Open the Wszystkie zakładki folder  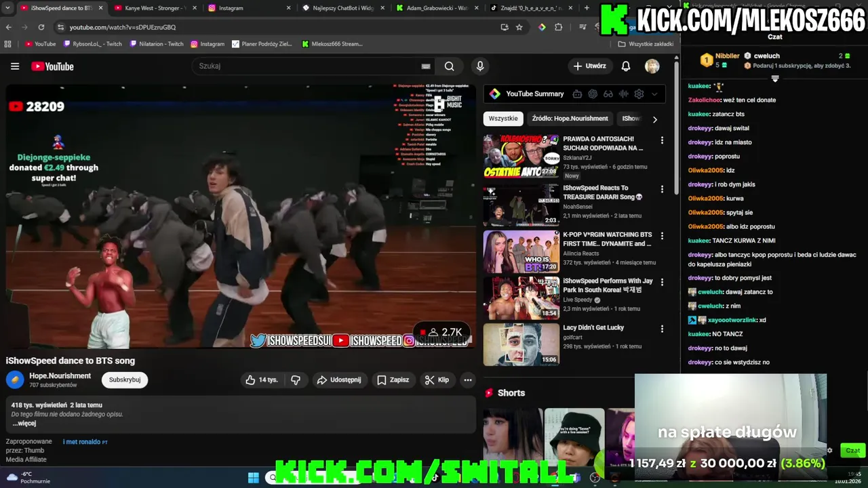(x=646, y=44)
